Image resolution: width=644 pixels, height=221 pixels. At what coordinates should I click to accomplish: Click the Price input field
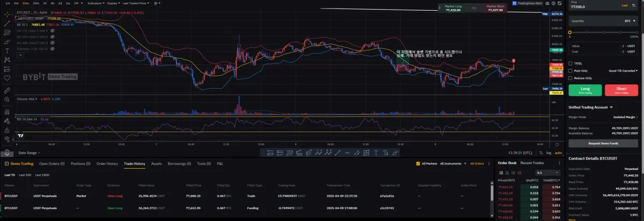click(595, 5)
